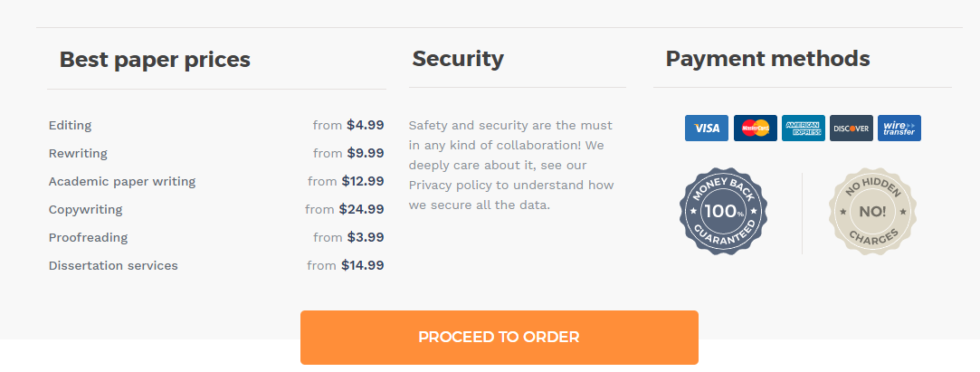Click the $24.99 Copywriting price
The width and height of the screenshot is (980, 372).
361,209
